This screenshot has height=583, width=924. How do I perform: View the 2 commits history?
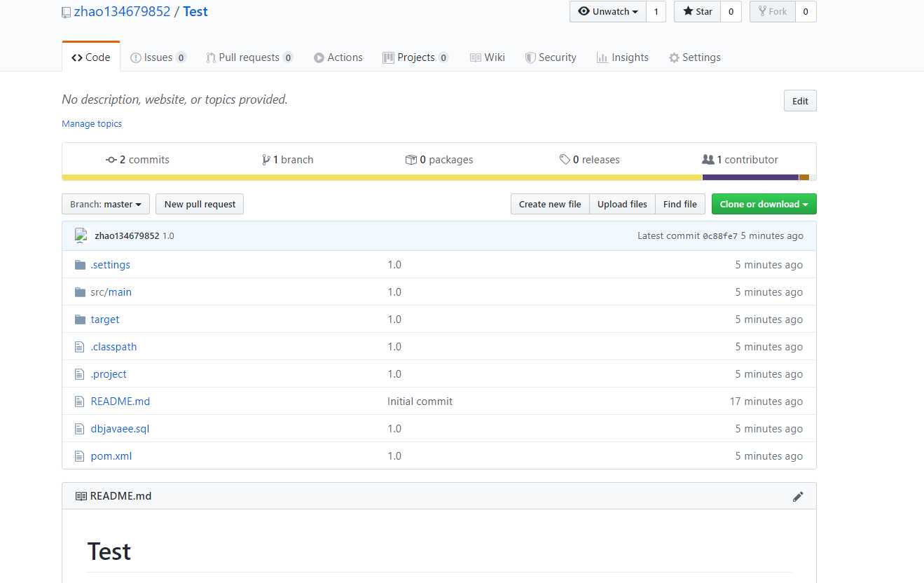(x=137, y=160)
